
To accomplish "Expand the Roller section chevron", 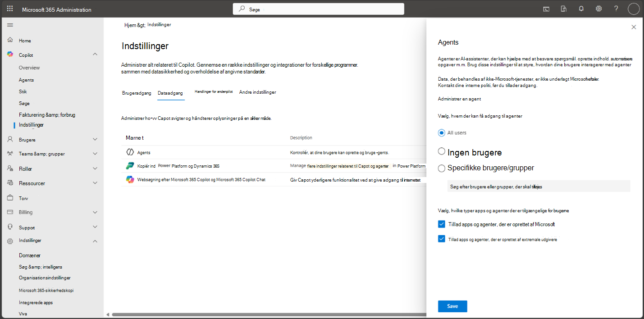I will click(95, 169).
